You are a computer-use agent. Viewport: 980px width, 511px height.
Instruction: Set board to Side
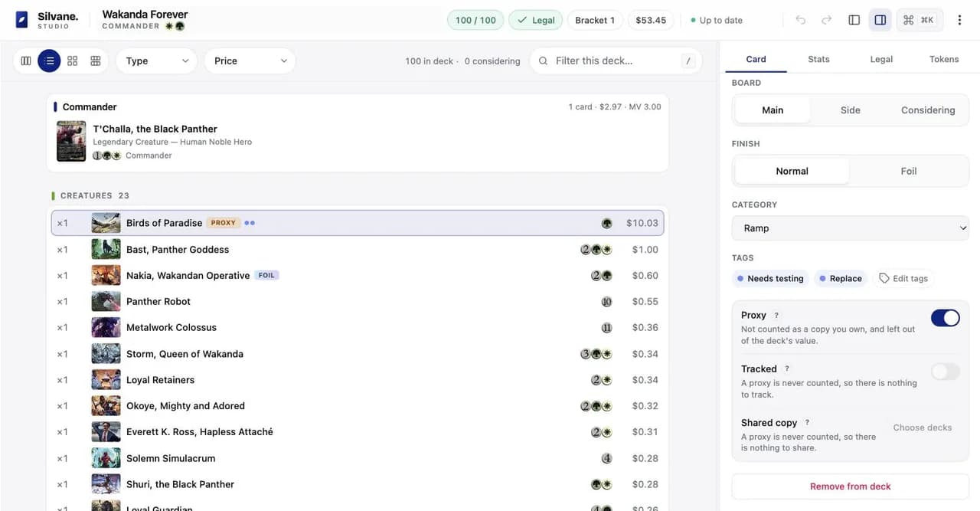[x=850, y=110]
